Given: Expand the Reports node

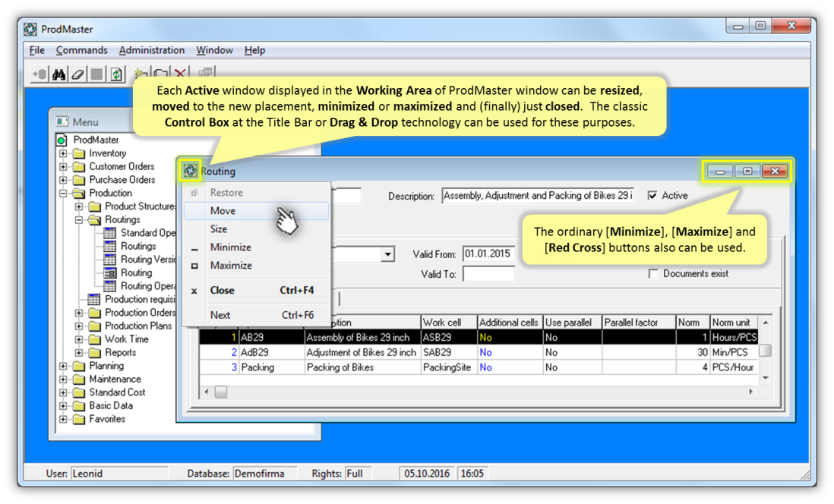Looking at the screenshot, I should click(79, 352).
